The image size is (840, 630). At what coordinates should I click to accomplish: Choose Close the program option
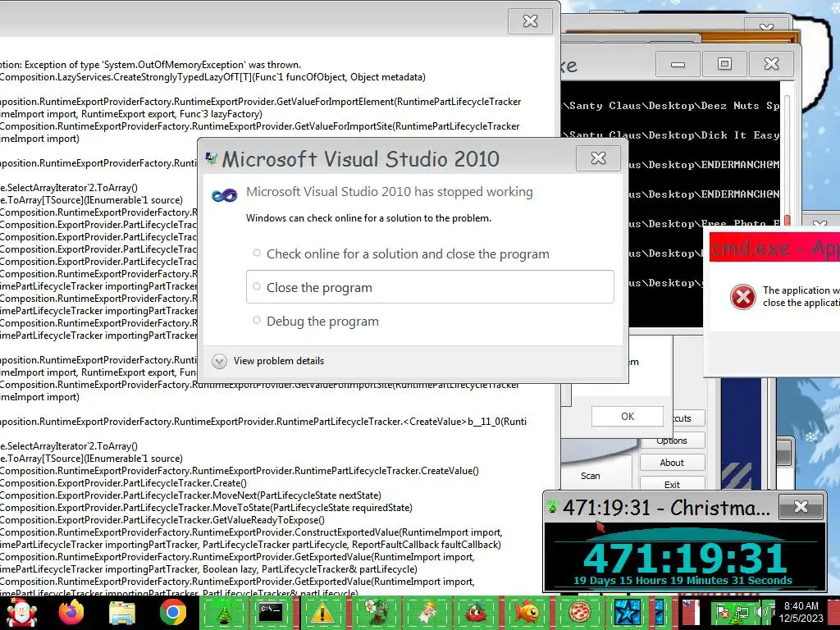coord(430,287)
